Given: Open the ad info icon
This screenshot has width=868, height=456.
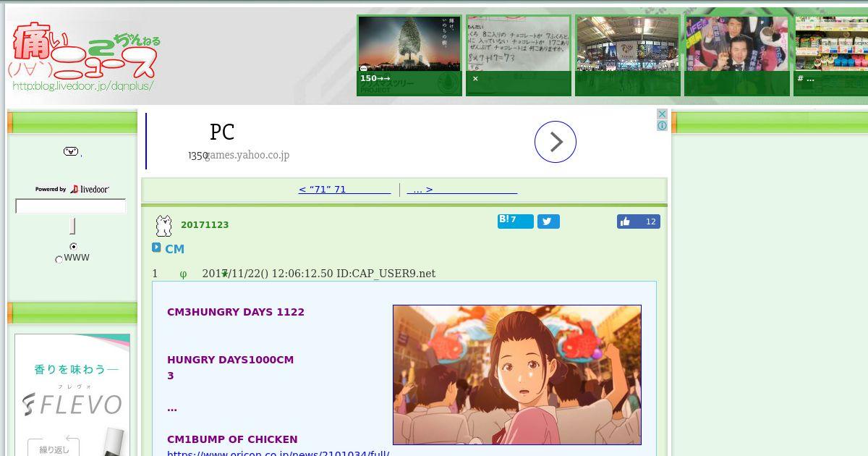Looking at the screenshot, I should [x=662, y=125].
